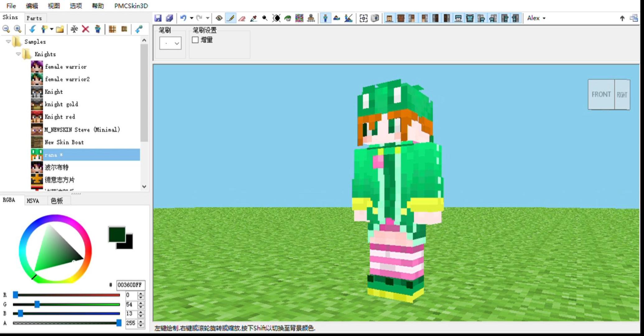Open the Alex model dropdown

pos(536,18)
